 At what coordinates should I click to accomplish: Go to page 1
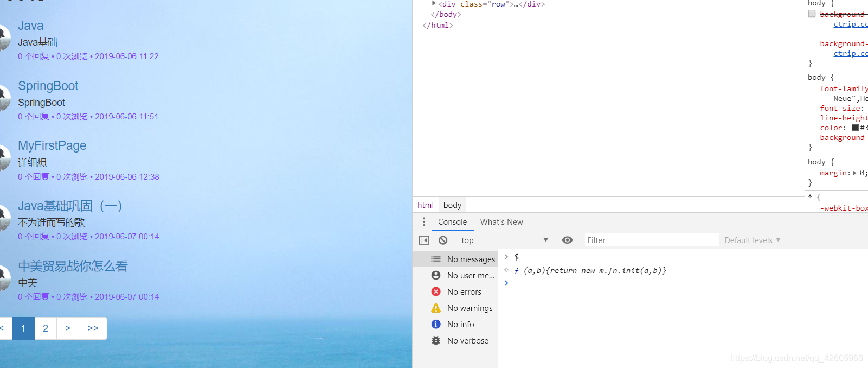click(23, 328)
